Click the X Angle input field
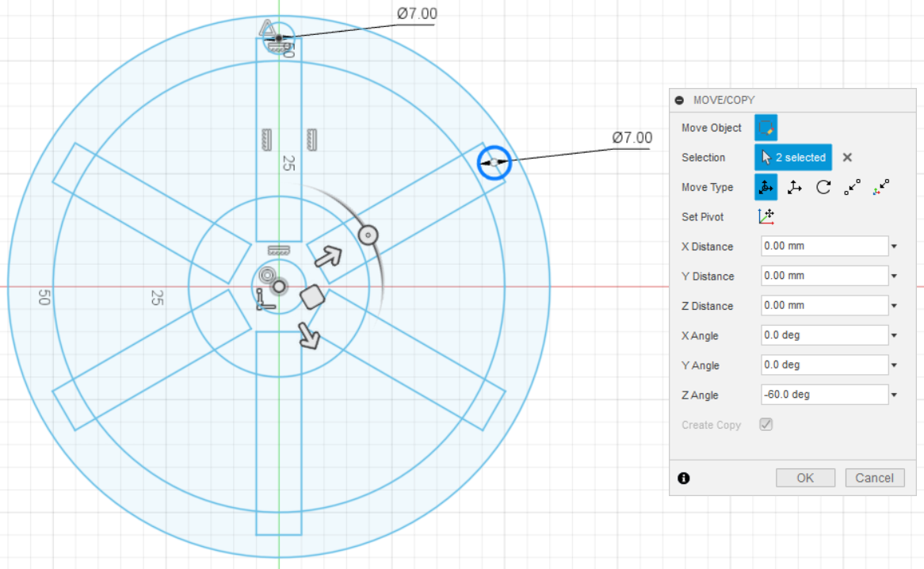The image size is (924, 569). tap(824, 335)
